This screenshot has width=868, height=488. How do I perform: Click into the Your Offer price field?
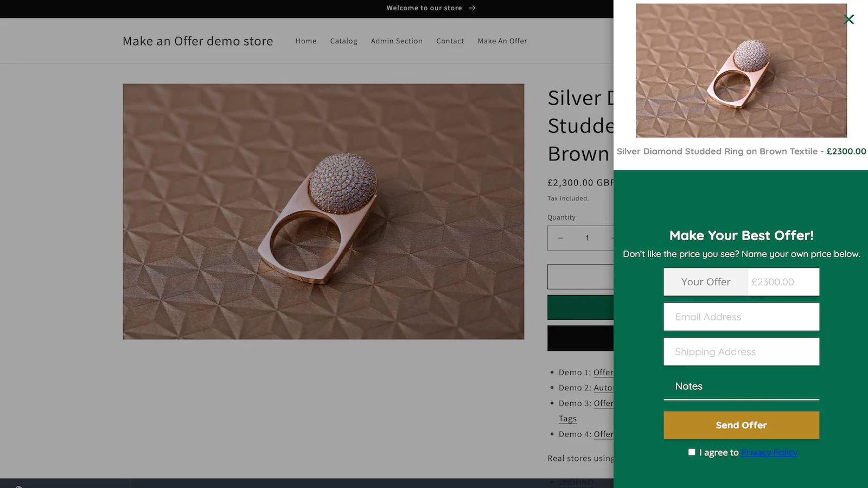click(782, 282)
